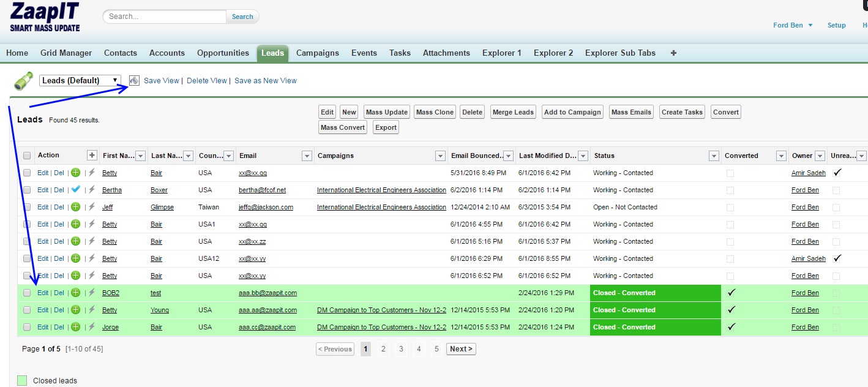Click the refresh icon beside Save View
Screen dimensions: 868x387
click(135, 81)
